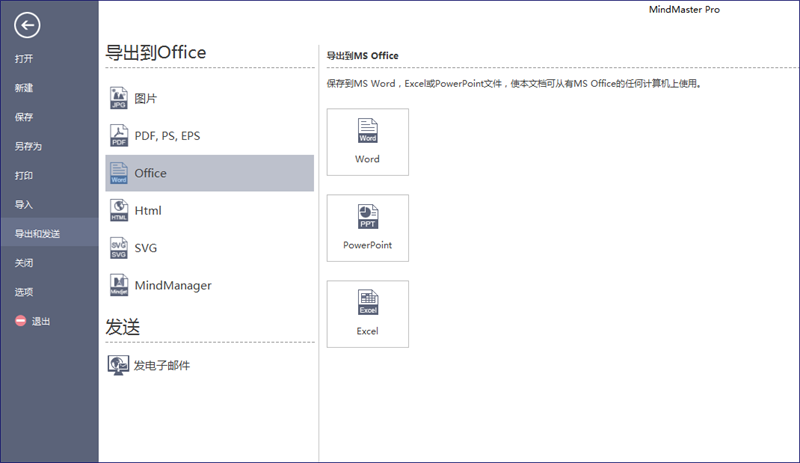Select 导入 in the sidebar
800x463 pixels.
click(x=24, y=204)
